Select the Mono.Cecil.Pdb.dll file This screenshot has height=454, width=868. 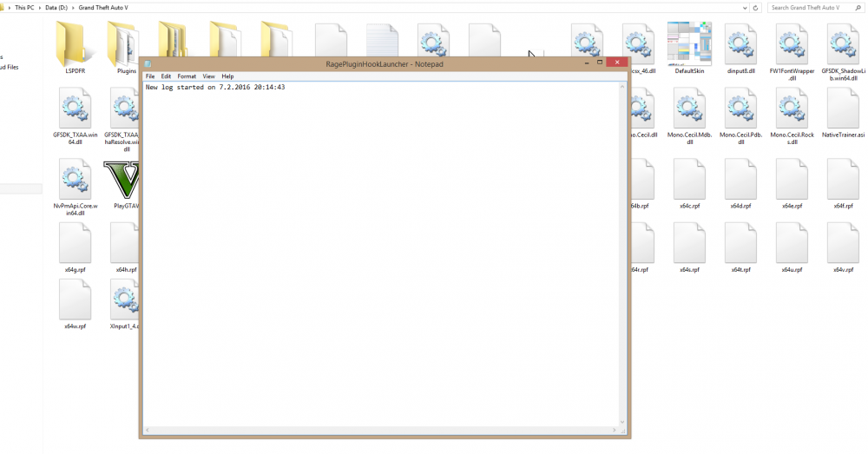click(x=740, y=115)
